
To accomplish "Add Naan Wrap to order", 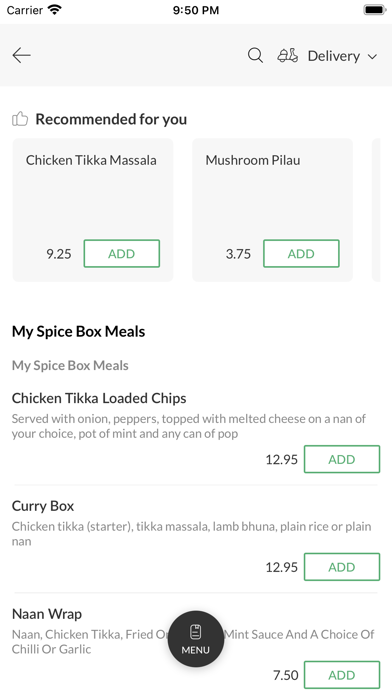I will [x=342, y=675].
